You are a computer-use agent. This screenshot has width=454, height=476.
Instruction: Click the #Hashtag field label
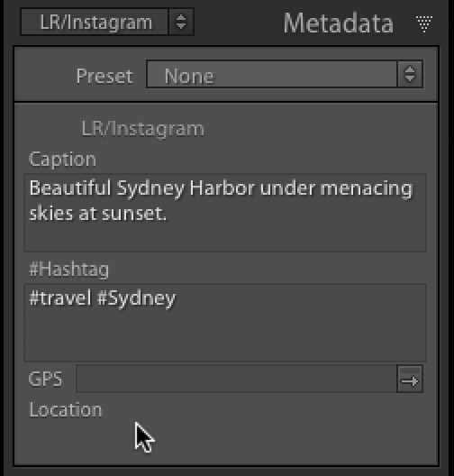tap(68, 270)
